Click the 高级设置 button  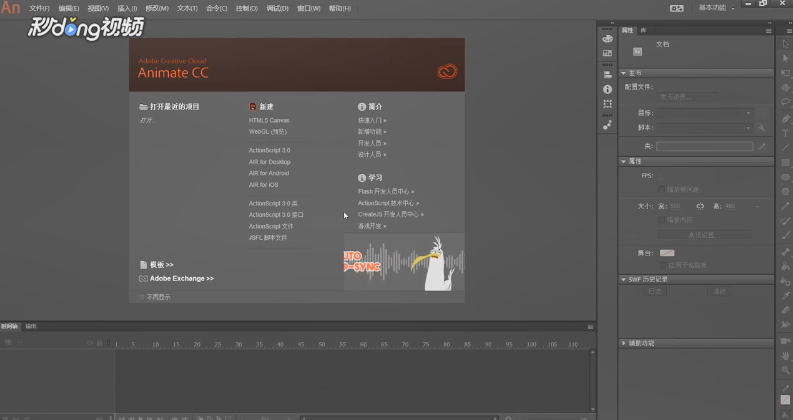[704, 235]
